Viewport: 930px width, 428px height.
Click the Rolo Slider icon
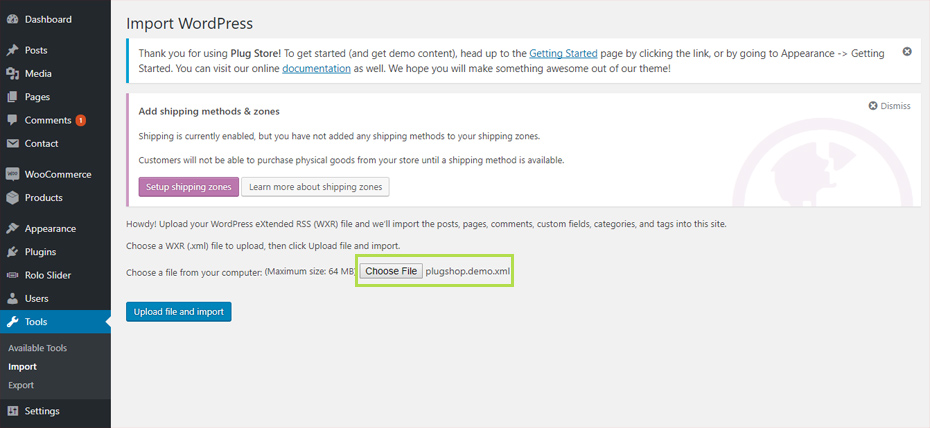tap(12, 275)
